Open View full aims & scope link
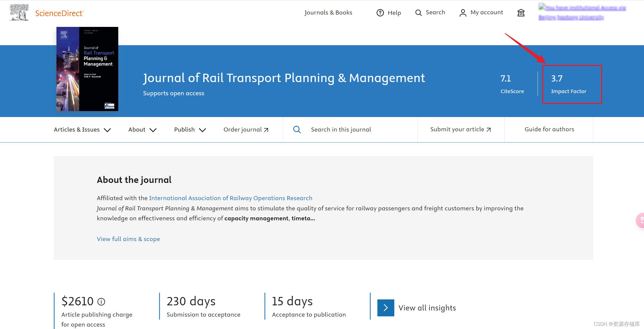Screen dimensions: 644x329 click(x=128, y=239)
